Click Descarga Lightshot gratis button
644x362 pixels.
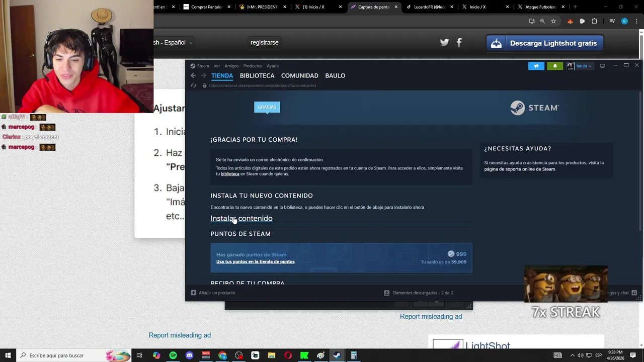[x=545, y=43]
